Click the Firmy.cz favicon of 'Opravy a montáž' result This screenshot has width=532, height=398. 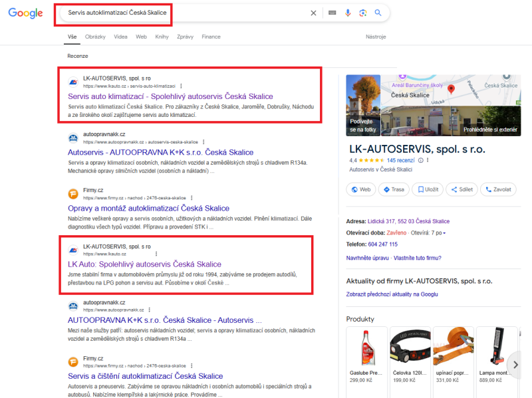(x=73, y=194)
